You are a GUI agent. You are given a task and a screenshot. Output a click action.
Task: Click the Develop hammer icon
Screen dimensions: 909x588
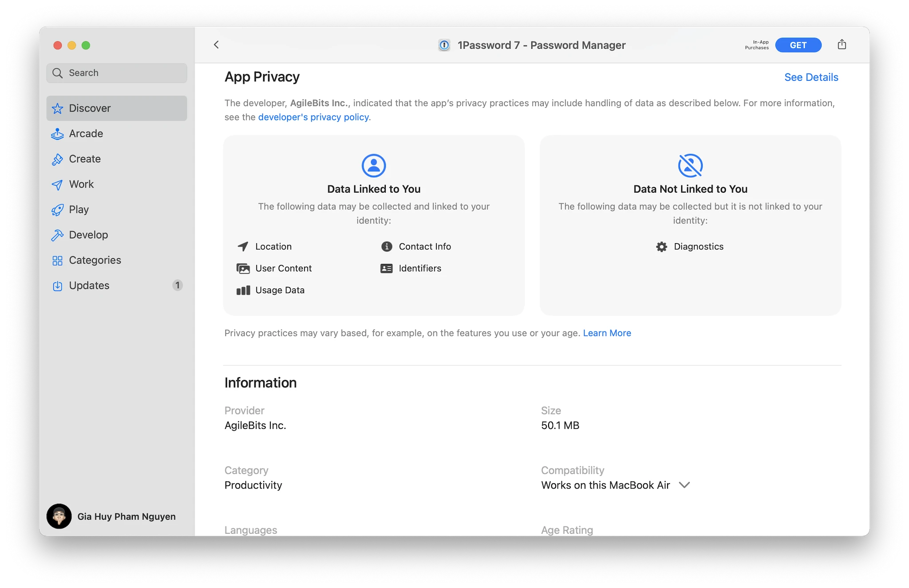click(57, 235)
